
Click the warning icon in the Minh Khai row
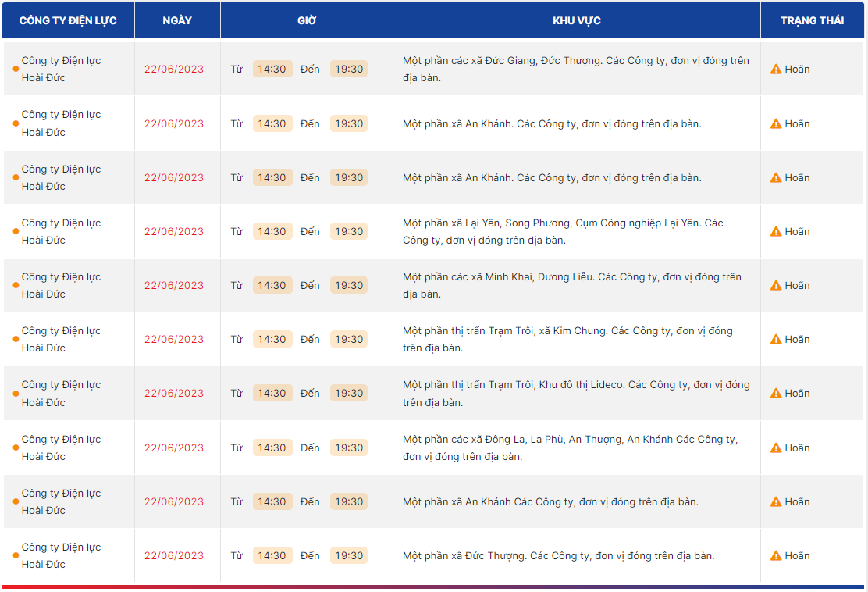pyautogui.click(x=776, y=285)
